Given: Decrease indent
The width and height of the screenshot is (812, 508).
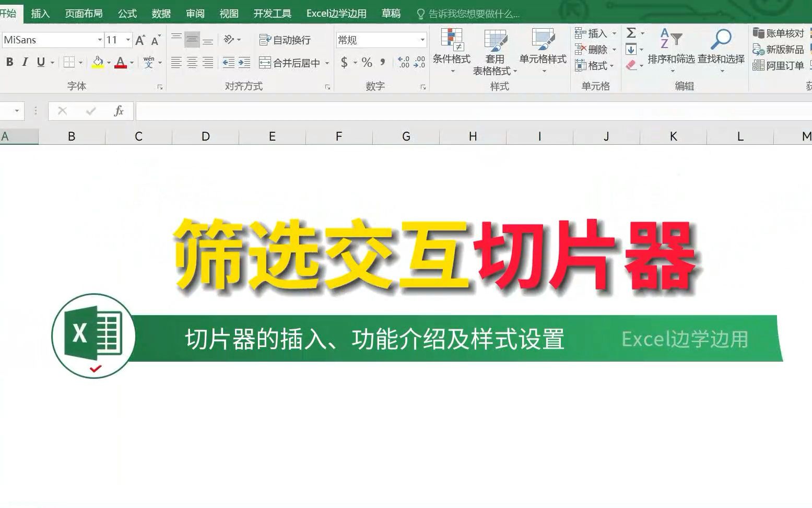Looking at the screenshot, I should pos(229,63).
